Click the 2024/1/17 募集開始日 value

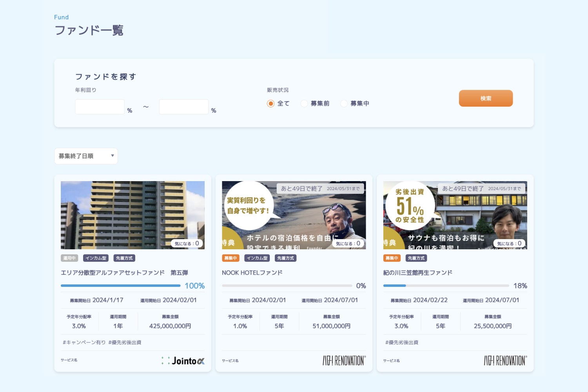tap(108, 300)
